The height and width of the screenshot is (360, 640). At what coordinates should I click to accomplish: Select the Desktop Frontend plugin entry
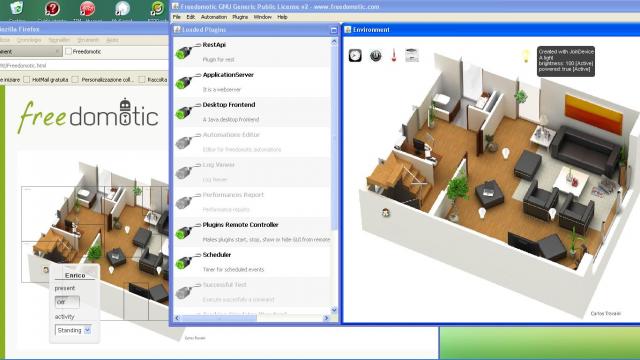pos(252,112)
